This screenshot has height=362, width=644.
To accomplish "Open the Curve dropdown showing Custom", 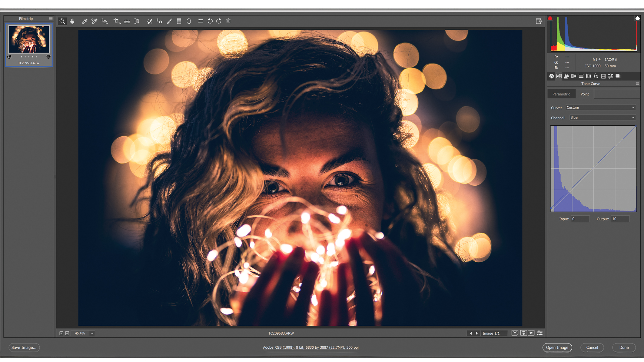I will click(x=600, y=107).
